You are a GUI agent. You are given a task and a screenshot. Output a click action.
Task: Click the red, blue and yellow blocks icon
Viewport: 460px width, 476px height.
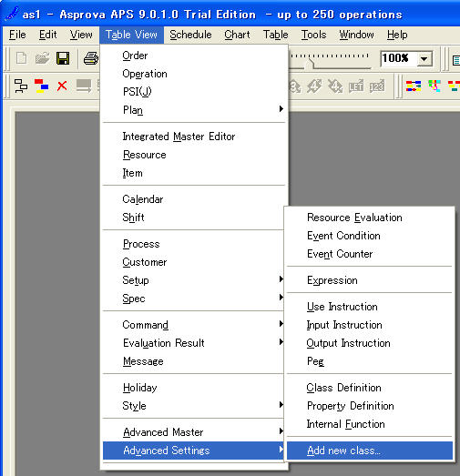click(41, 86)
